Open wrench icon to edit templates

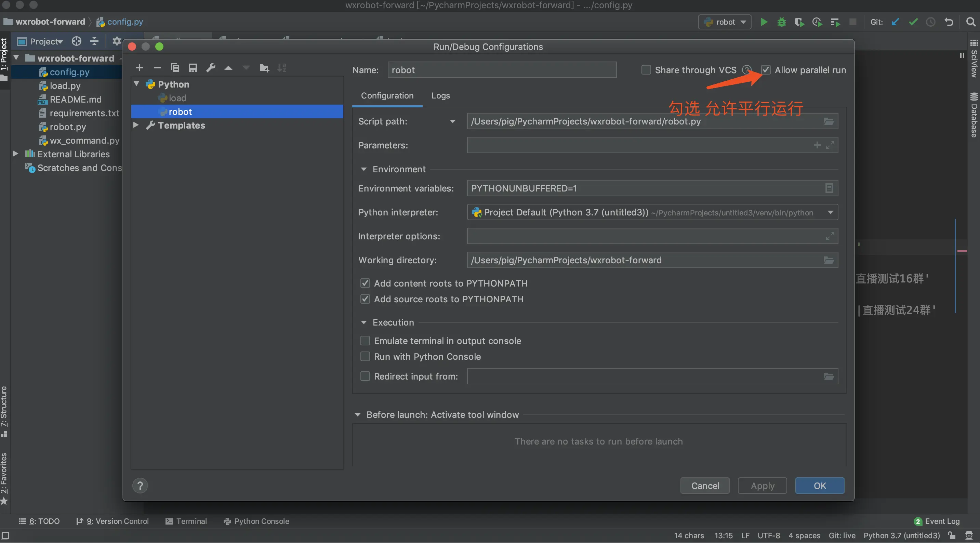[210, 68]
